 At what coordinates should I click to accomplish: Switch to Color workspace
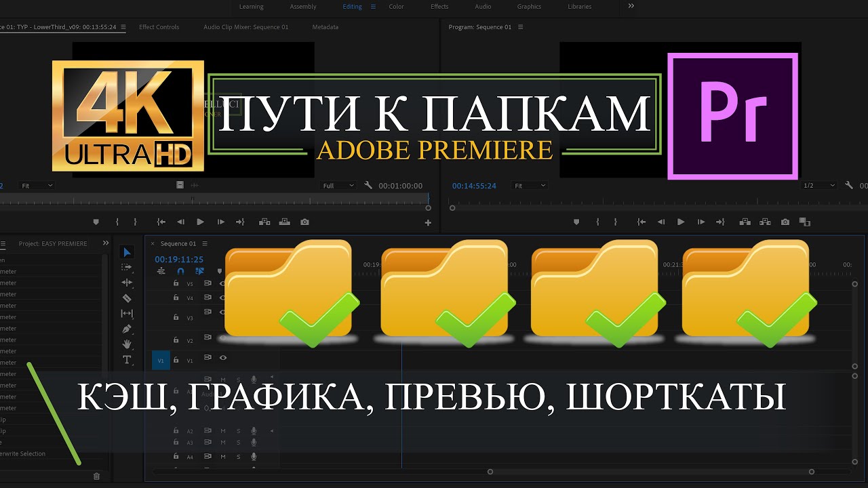(x=397, y=7)
